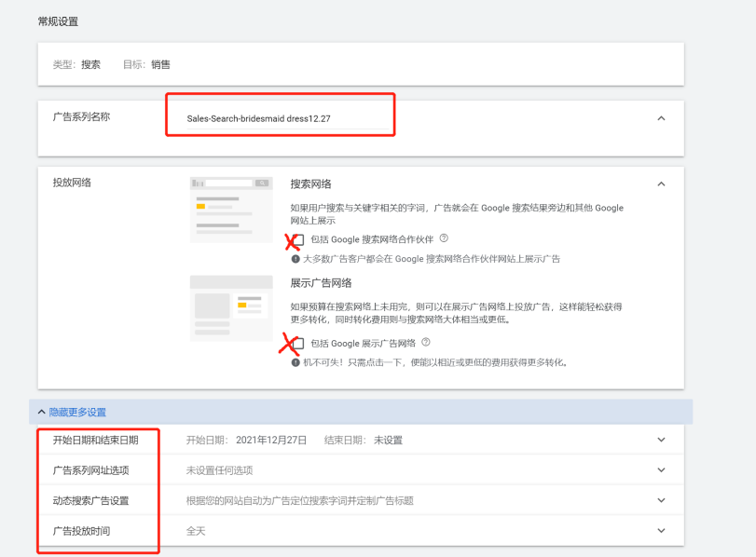Viewport: 756px width, 557px height.
Task: Expand the 广告投放时间 row
Action: (661, 531)
